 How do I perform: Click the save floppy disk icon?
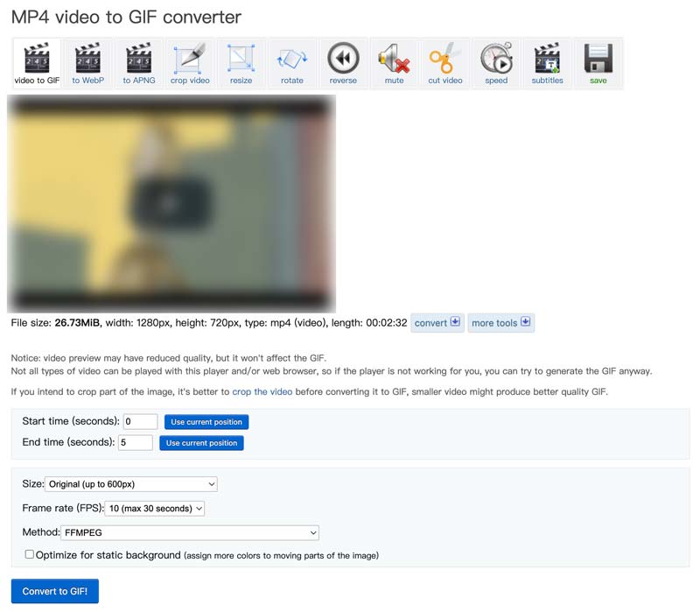(x=598, y=64)
